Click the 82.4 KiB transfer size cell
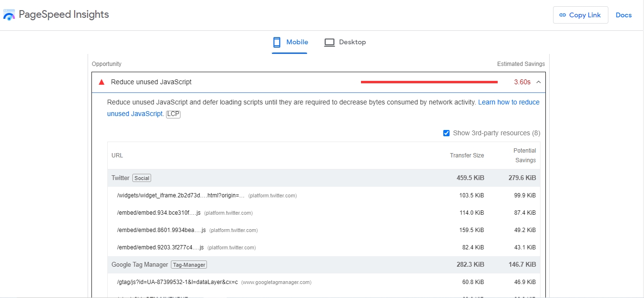644x298 pixels. [473, 247]
